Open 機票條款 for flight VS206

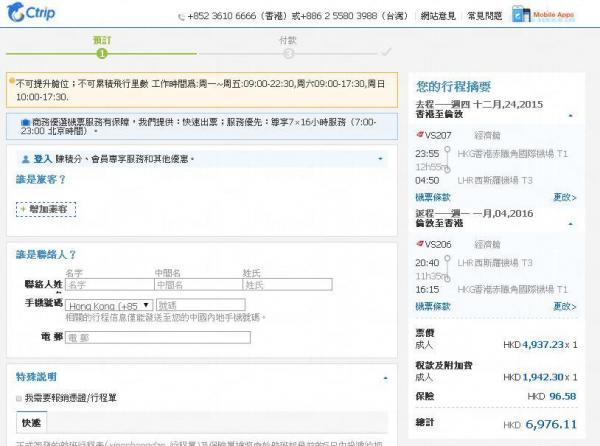coord(433,306)
